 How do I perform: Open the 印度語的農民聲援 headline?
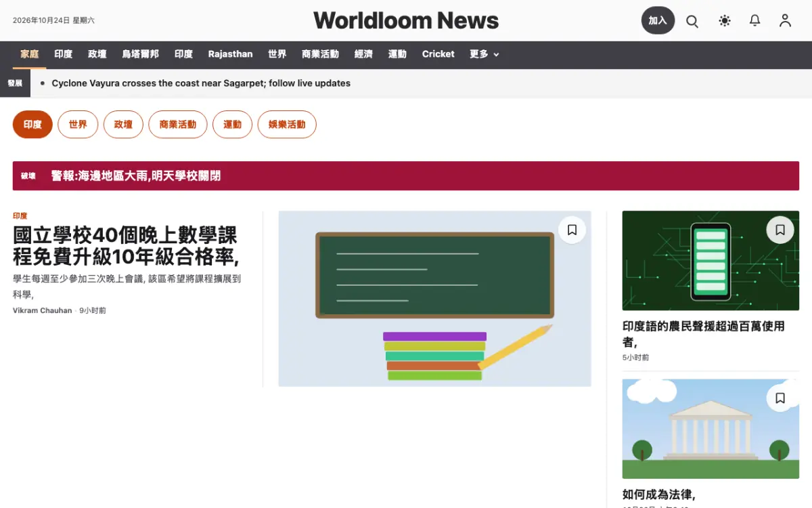click(x=704, y=334)
